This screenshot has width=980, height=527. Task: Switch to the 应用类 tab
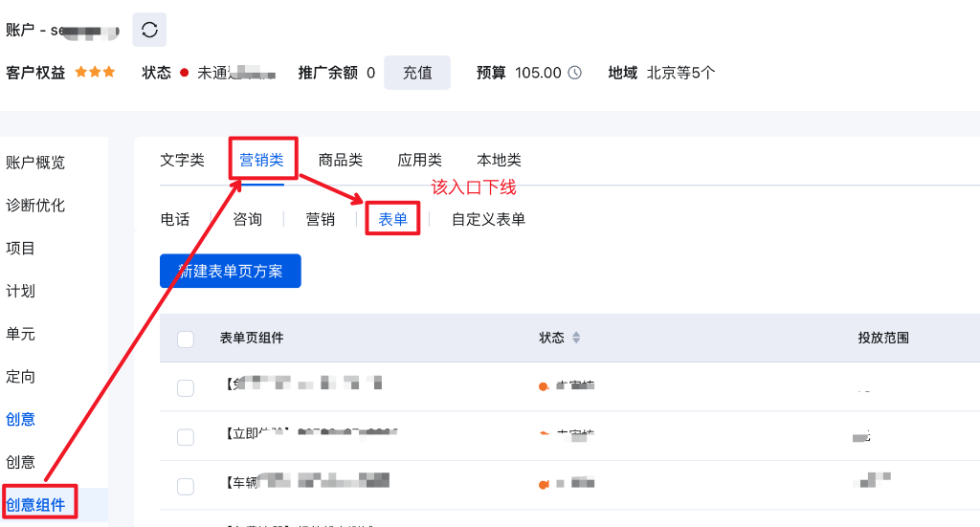click(419, 160)
